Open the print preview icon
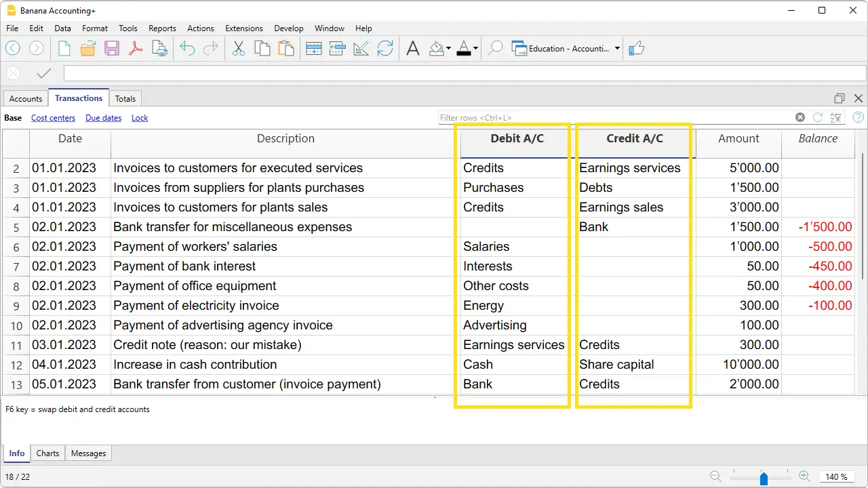 (159, 48)
